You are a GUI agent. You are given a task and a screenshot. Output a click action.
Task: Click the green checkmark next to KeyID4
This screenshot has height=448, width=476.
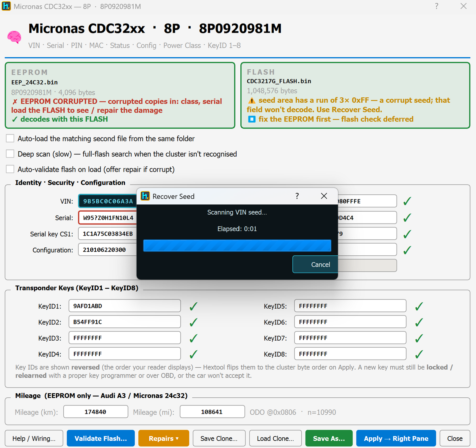194,354
